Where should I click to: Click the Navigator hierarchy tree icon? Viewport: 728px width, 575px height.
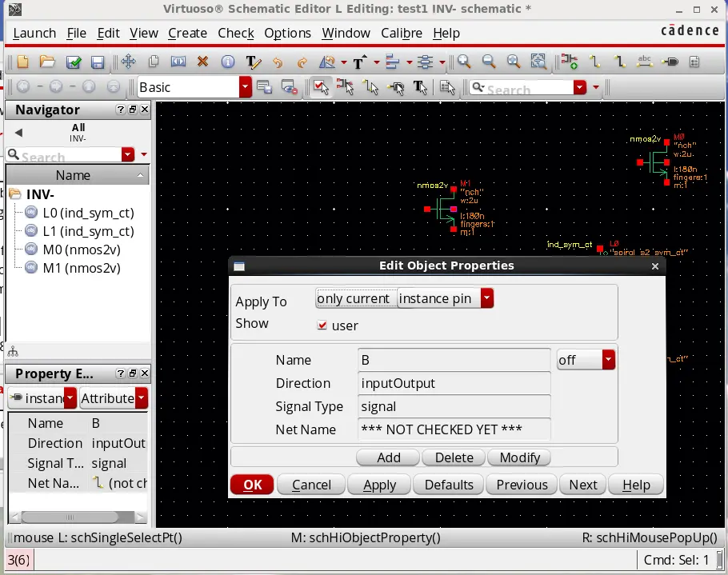(13, 351)
